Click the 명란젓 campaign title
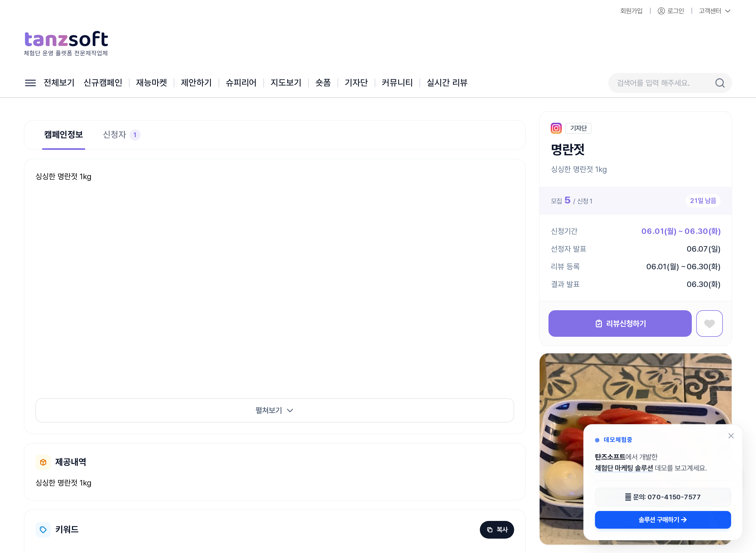 568,150
